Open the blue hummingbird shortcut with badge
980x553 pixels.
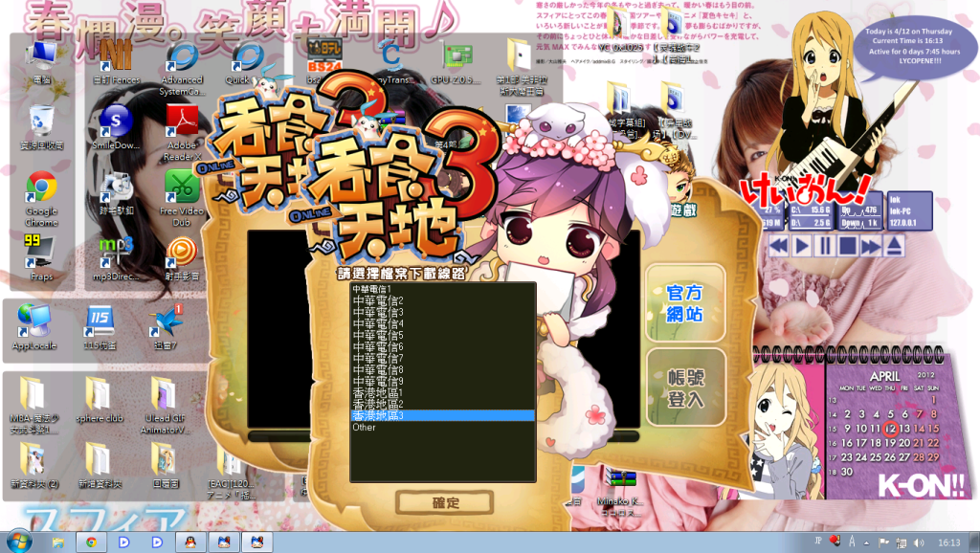(x=166, y=327)
